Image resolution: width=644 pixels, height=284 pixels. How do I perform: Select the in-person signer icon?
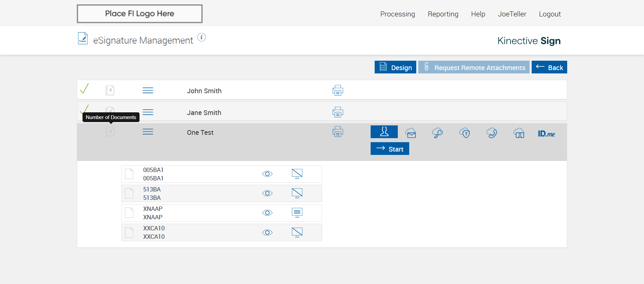[x=384, y=132]
